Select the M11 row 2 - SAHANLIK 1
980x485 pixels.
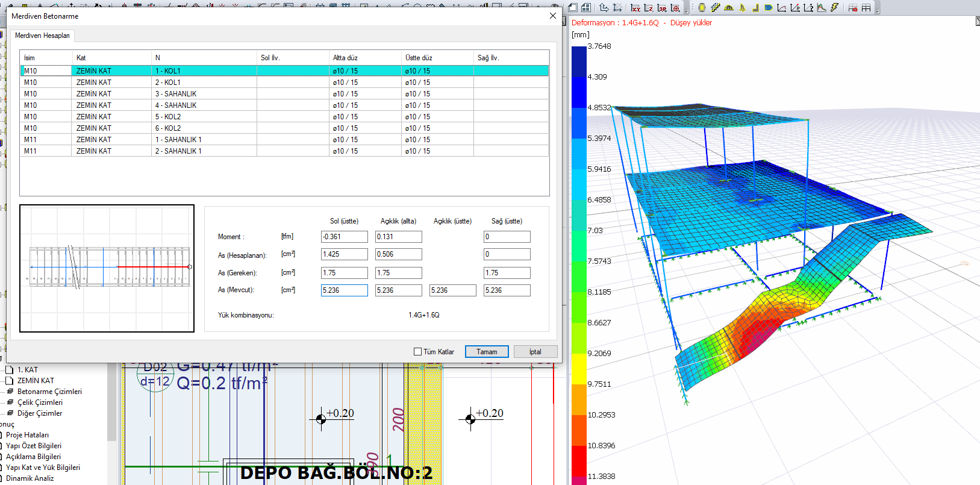(x=284, y=151)
